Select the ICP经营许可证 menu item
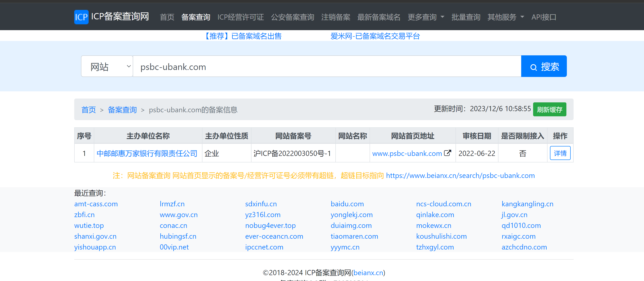Image resolution: width=644 pixels, height=281 pixels. tap(240, 17)
